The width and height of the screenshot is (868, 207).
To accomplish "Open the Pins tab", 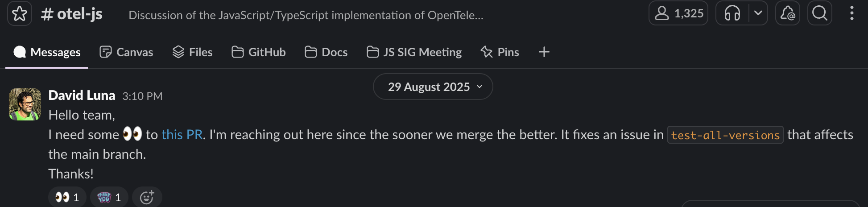I will pyautogui.click(x=500, y=52).
